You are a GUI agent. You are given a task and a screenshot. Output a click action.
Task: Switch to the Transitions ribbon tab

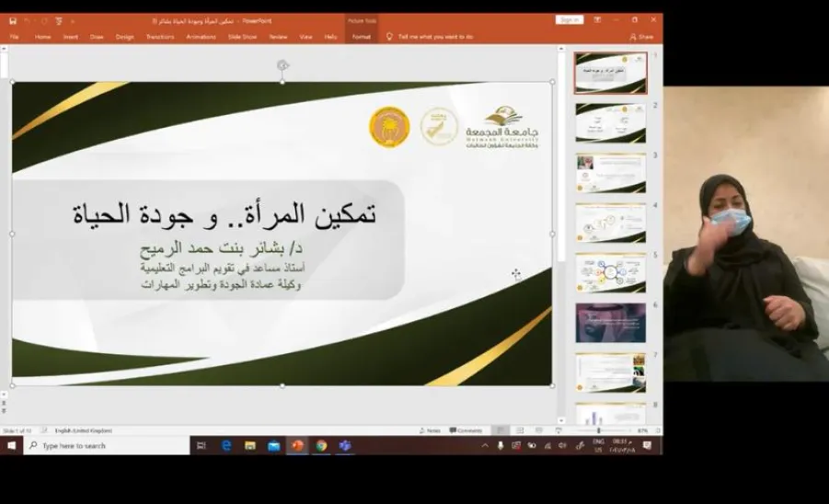(x=160, y=37)
